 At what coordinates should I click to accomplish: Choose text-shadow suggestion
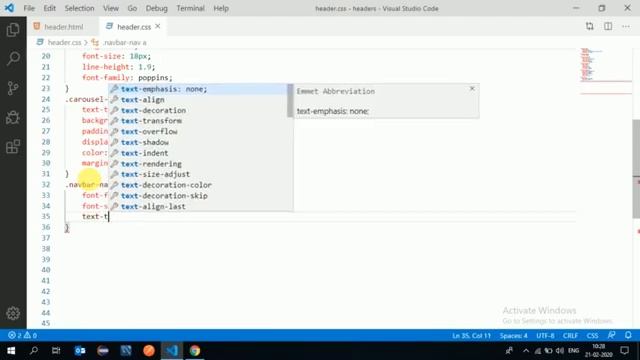coord(198,142)
